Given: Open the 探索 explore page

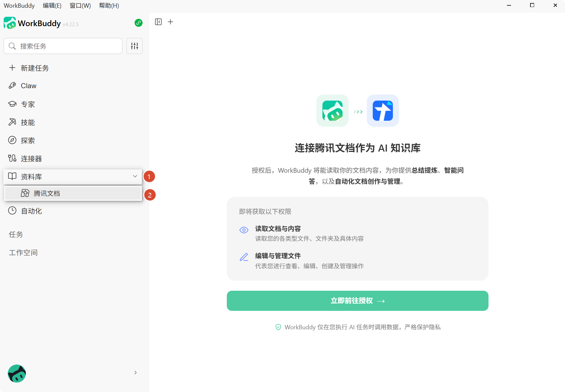Looking at the screenshot, I should (x=73, y=141).
